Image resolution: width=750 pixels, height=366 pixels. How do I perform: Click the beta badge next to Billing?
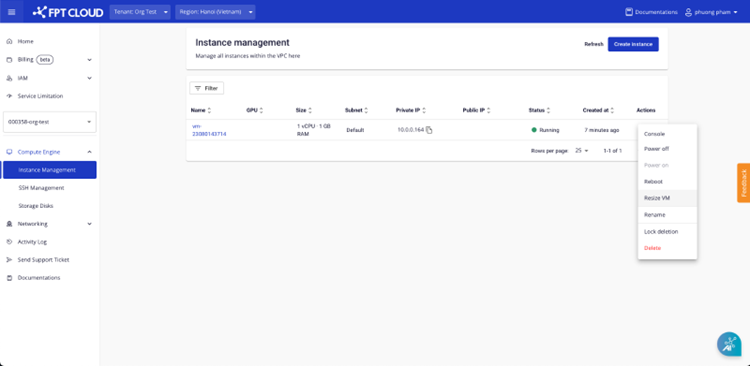(x=44, y=60)
